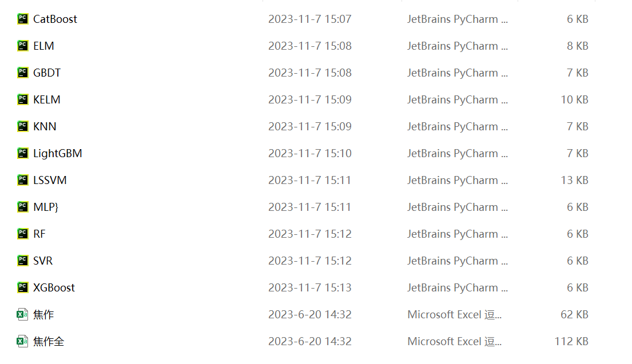Select the Excel icon beside 焦作

click(x=23, y=314)
